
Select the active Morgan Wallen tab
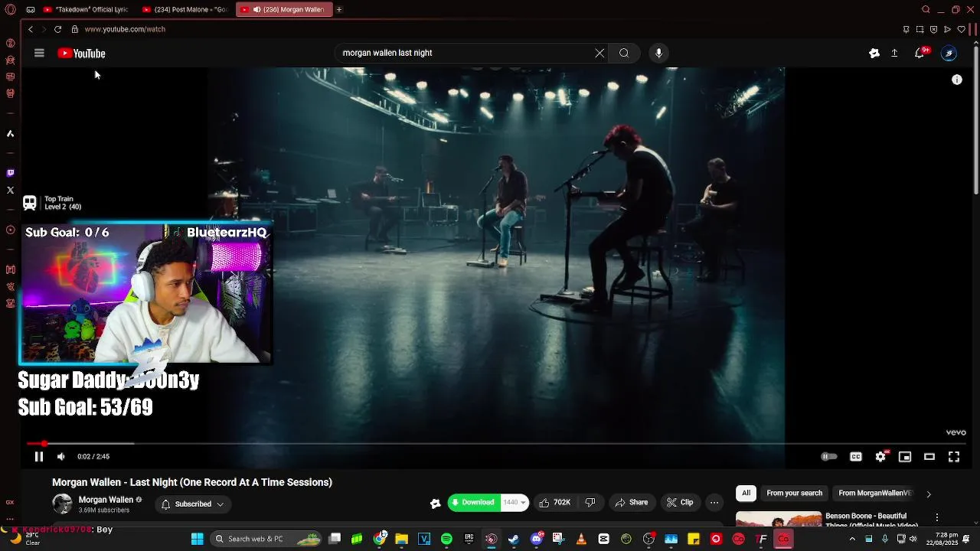(x=283, y=9)
